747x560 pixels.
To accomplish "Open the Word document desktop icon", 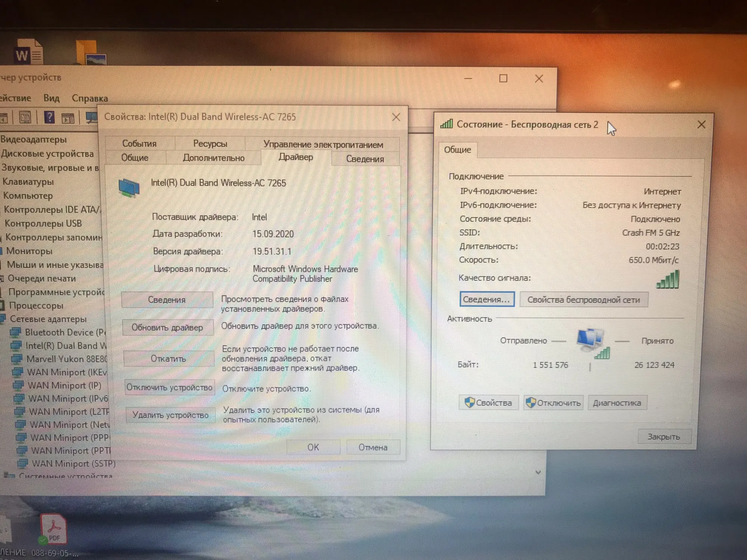I will point(28,52).
